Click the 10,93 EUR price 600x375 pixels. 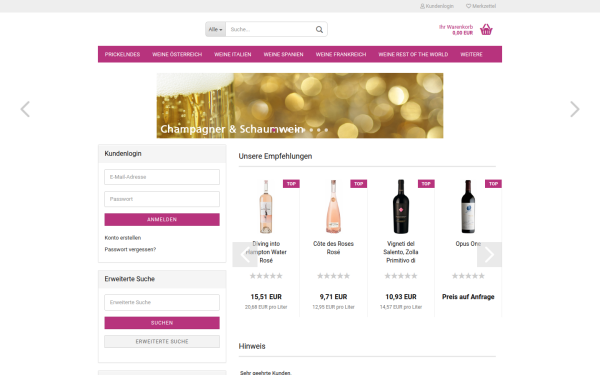tap(401, 297)
